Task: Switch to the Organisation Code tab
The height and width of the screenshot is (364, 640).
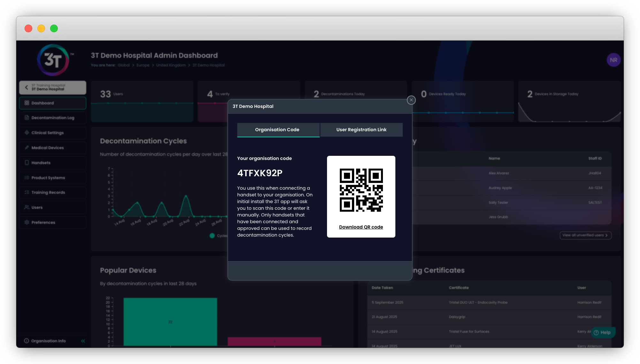Action: [x=278, y=130]
